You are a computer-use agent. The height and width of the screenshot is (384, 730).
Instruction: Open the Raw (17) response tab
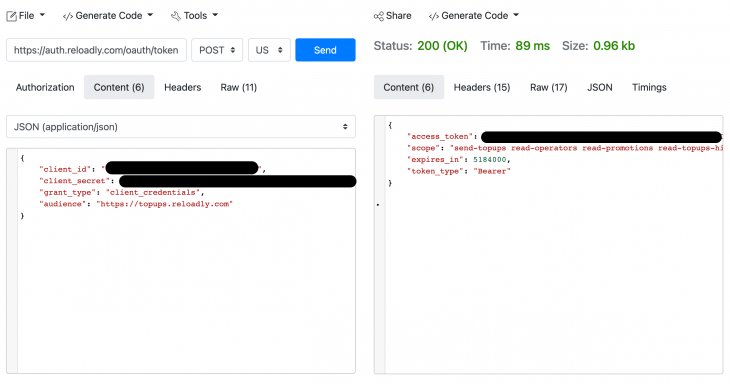[548, 87]
